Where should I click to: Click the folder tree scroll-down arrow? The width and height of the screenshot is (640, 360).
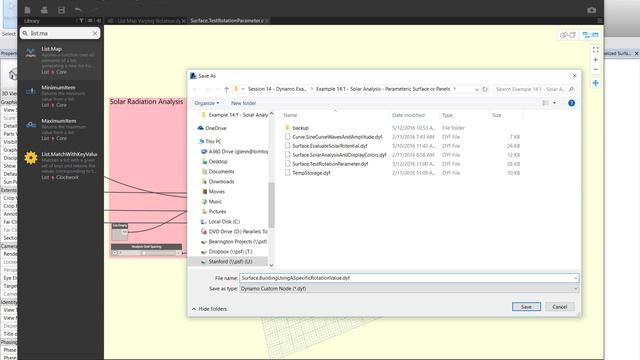271,265
